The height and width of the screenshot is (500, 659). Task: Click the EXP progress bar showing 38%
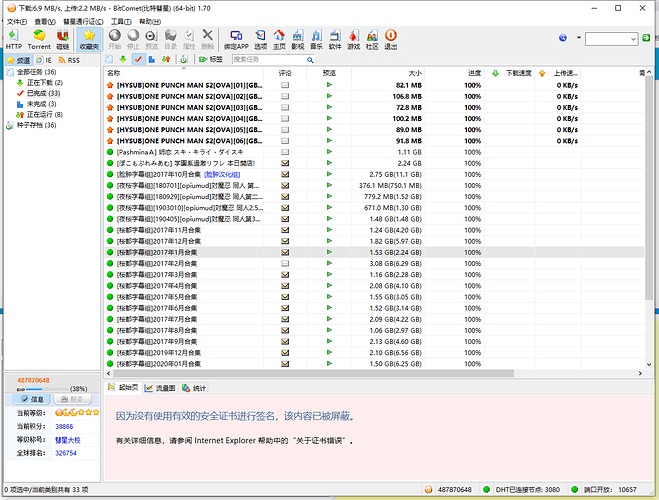[x=47, y=389]
